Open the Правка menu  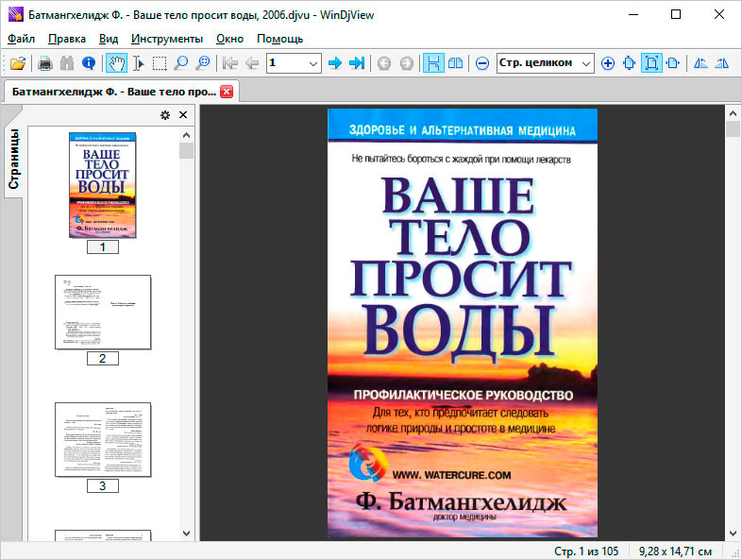[67, 39]
